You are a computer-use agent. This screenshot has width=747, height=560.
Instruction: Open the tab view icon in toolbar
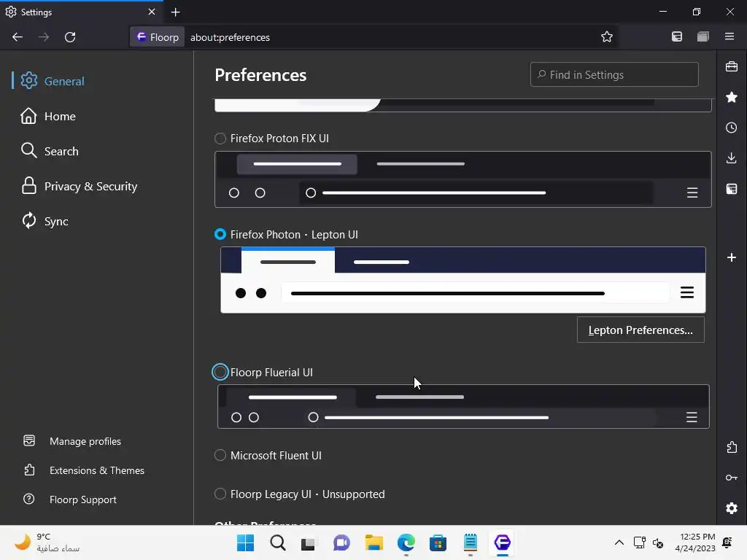tap(703, 37)
